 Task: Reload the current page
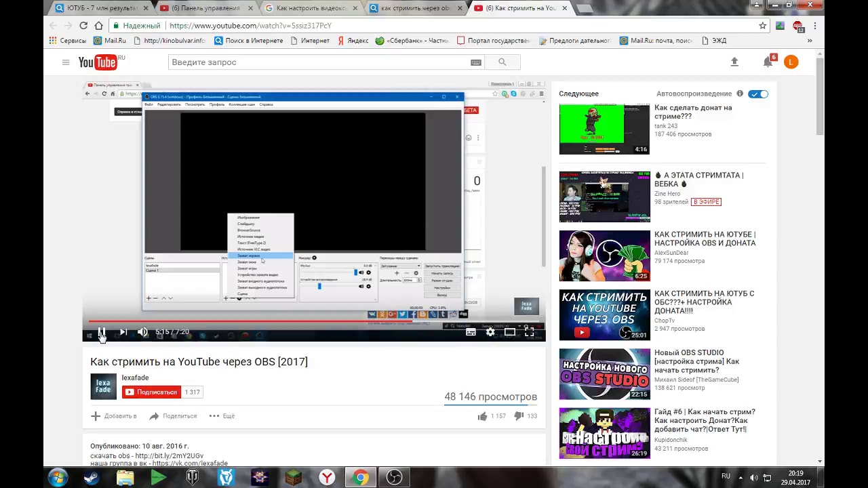[x=83, y=25]
